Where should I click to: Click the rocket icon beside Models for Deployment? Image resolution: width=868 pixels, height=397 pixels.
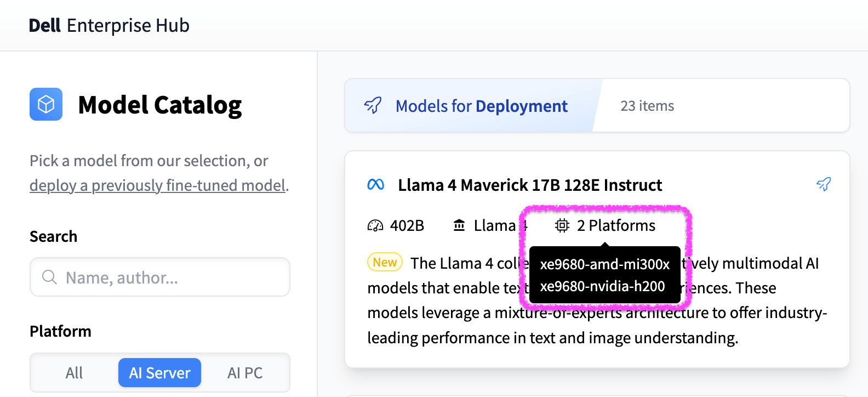(373, 105)
